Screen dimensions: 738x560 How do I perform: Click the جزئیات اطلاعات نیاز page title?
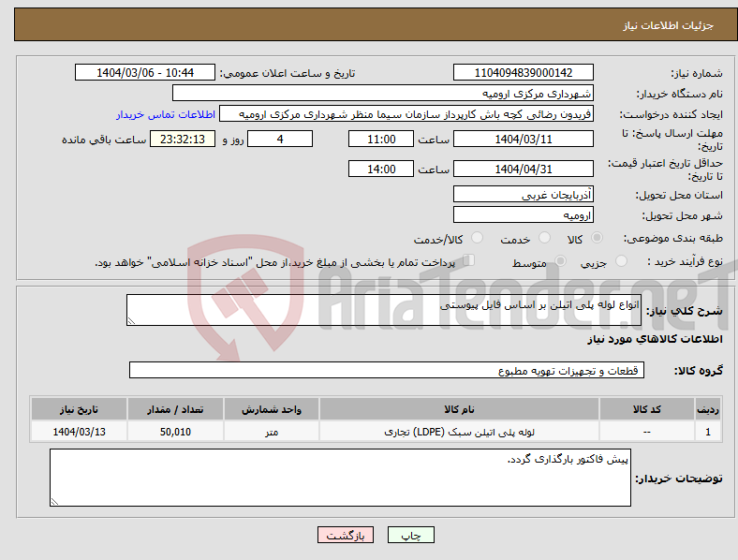669,25
